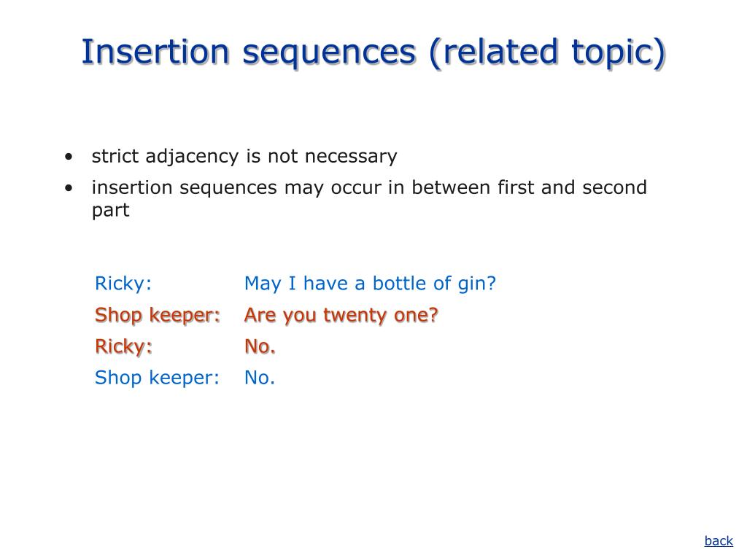The width and height of the screenshot is (747, 560).
Task: Click the first bullet point marker
Action: coord(69,157)
